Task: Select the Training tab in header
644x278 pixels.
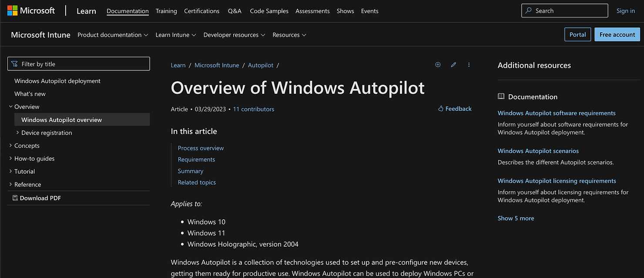Action: click(166, 11)
